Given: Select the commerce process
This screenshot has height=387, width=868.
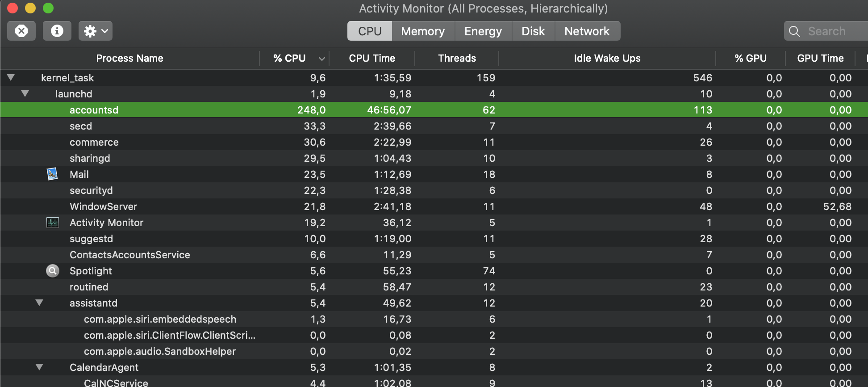Looking at the screenshot, I should [434, 142].
